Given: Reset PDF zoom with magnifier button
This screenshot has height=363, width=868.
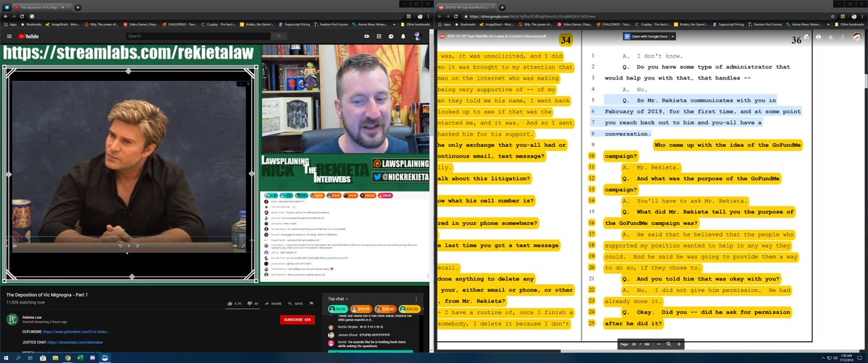Looking at the screenshot, I should pyautogui.click(x=669, y=344).
